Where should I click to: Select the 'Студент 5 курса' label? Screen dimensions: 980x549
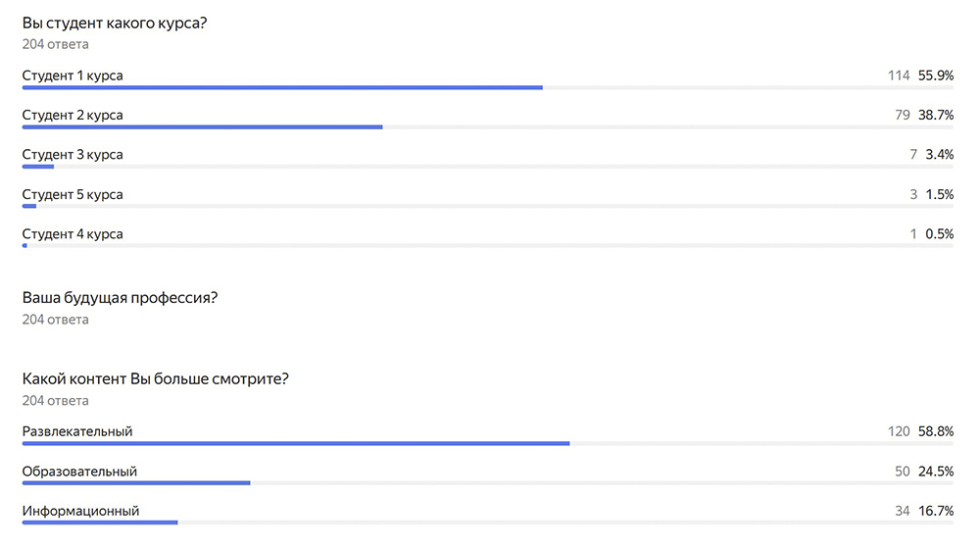pos(73,194)
